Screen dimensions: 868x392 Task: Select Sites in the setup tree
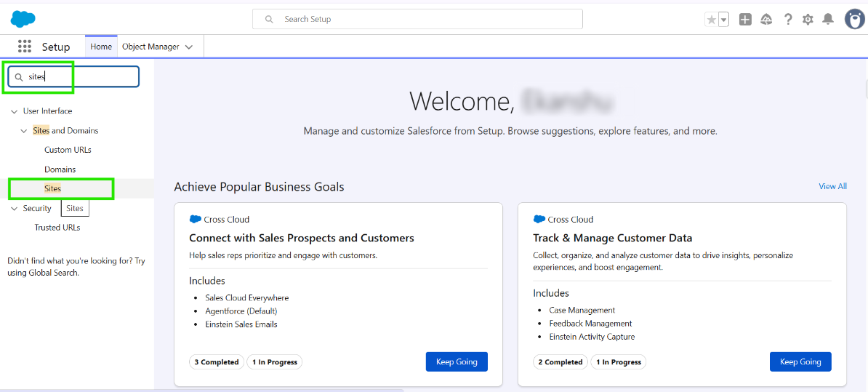[x=52, y=188]
